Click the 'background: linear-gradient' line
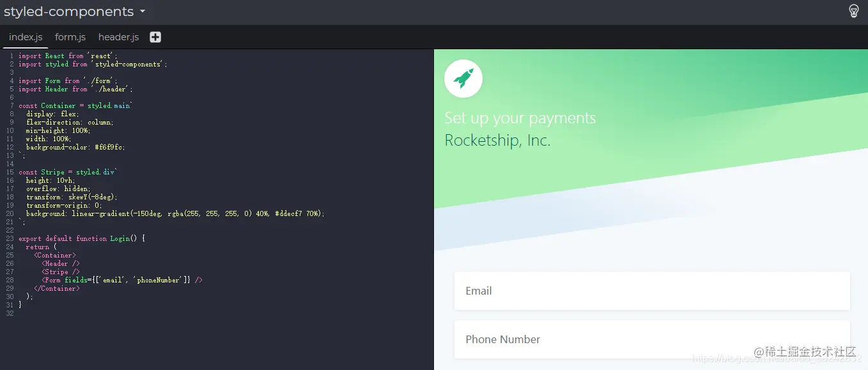868x370 pixels. pos(175,214)
